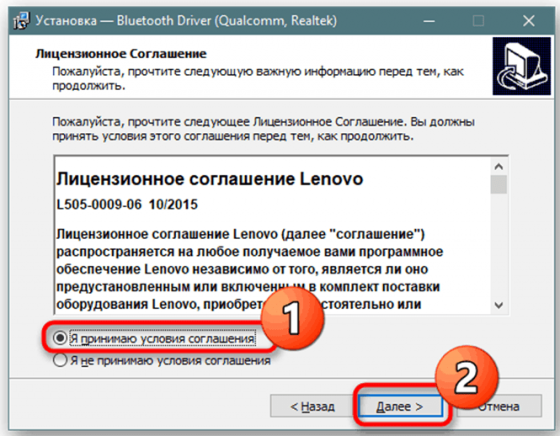Image resolution: width=560 pixels, height=436 pixels.
Task: Go back with "< Назад" button
Action: [x=312, y=406]
